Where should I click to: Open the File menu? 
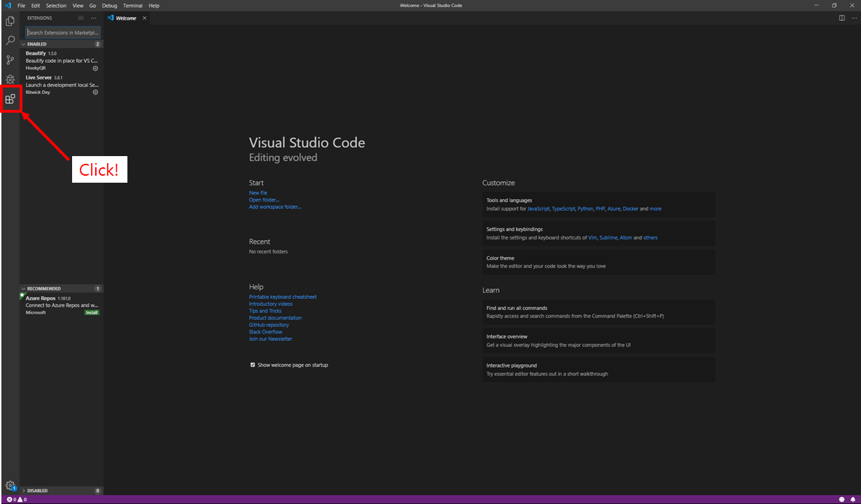[x=21, y=6]
